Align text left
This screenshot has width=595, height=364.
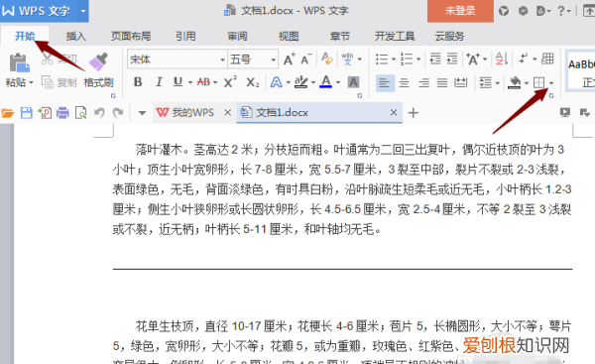[x=384, y=82]
